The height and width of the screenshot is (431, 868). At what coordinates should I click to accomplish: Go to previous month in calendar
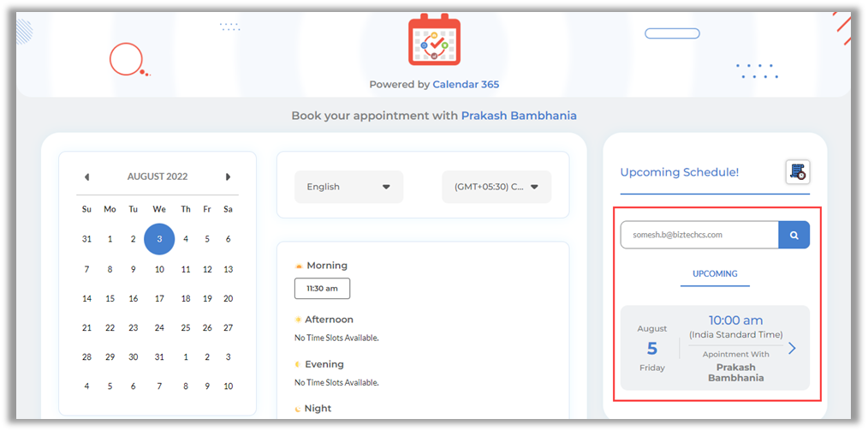click(86, 177)
